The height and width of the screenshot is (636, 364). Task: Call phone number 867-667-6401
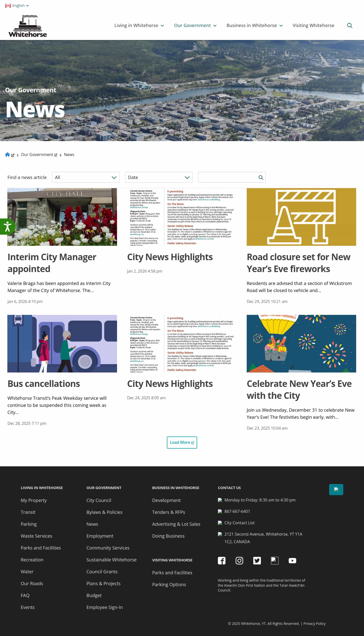point(237,512)
